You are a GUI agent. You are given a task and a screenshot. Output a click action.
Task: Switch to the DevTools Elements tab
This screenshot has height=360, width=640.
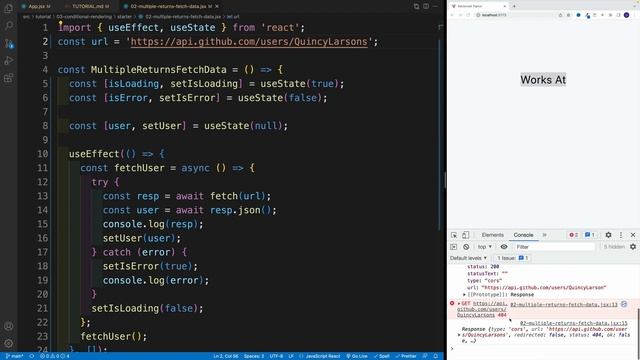(492, 235)
